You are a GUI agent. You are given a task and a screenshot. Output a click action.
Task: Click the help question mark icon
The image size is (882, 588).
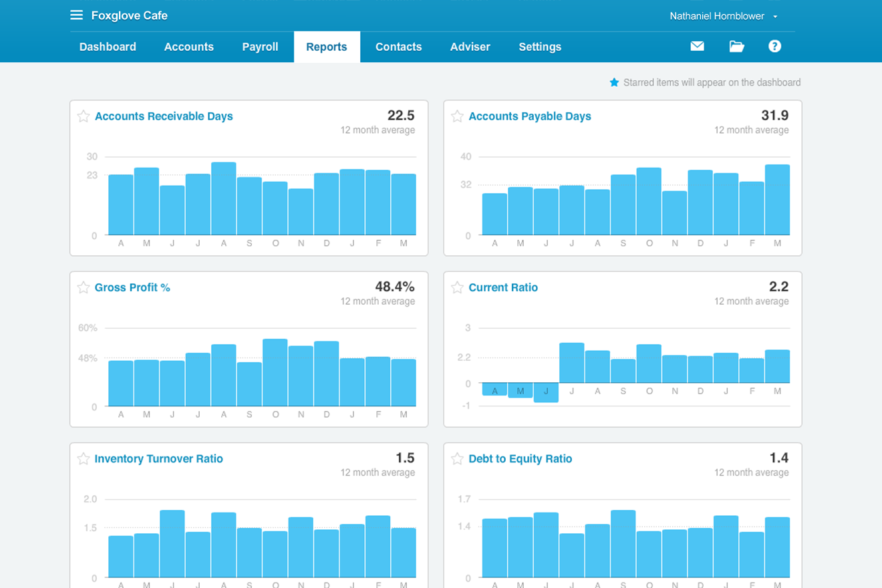tap(774, 46)
